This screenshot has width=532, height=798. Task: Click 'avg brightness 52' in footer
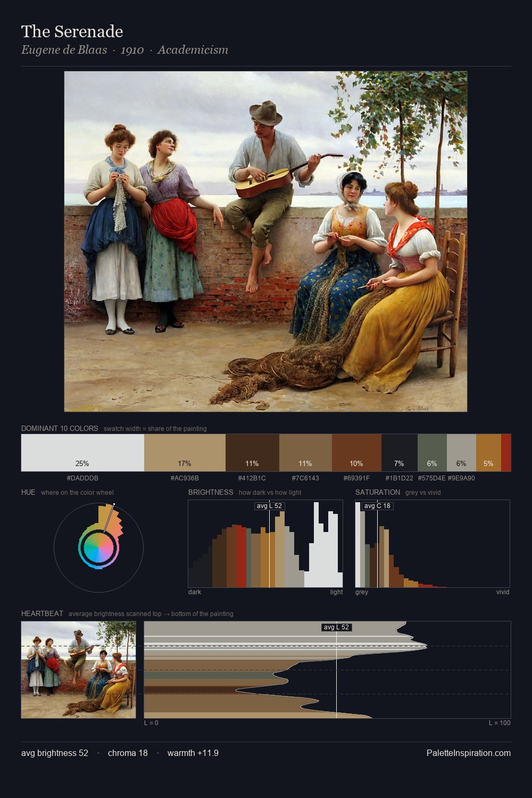[55, 753]
